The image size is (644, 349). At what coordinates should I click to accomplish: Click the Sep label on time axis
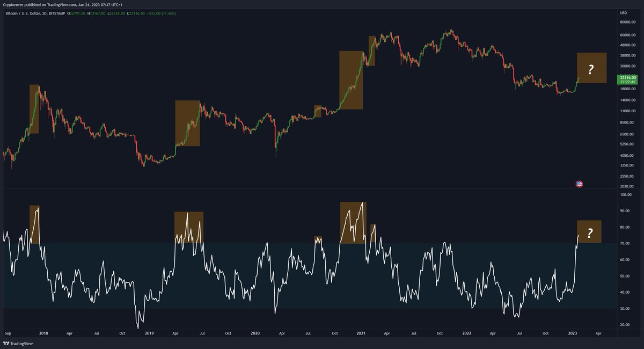coord(8,333)
